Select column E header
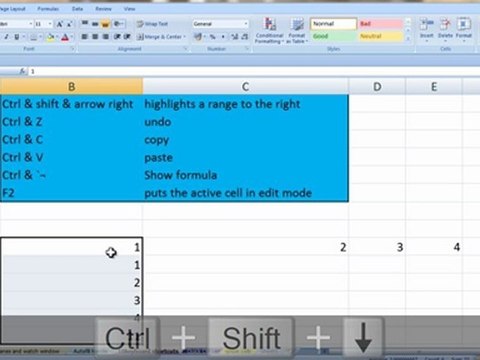The width and height of the screenshot is (480, 360). tap(434, 87)
